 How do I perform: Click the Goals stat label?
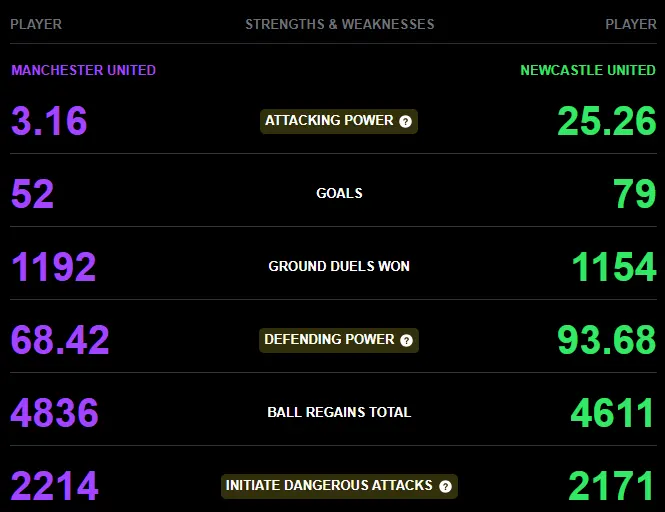339,193
